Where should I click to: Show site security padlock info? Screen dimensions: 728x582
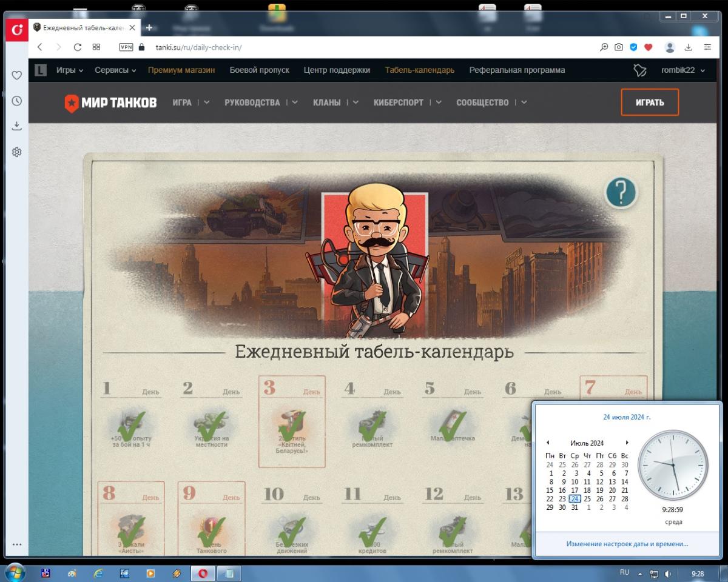[x=142, y=47]
